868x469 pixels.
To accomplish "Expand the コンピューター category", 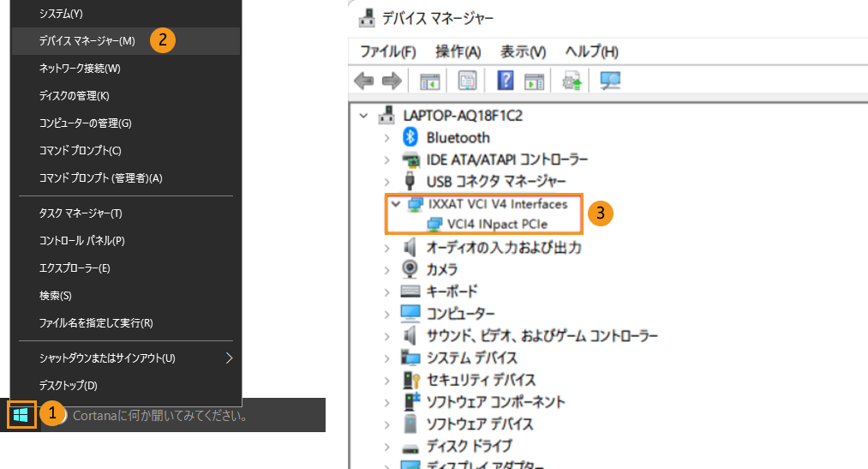I will pos(387,315).
